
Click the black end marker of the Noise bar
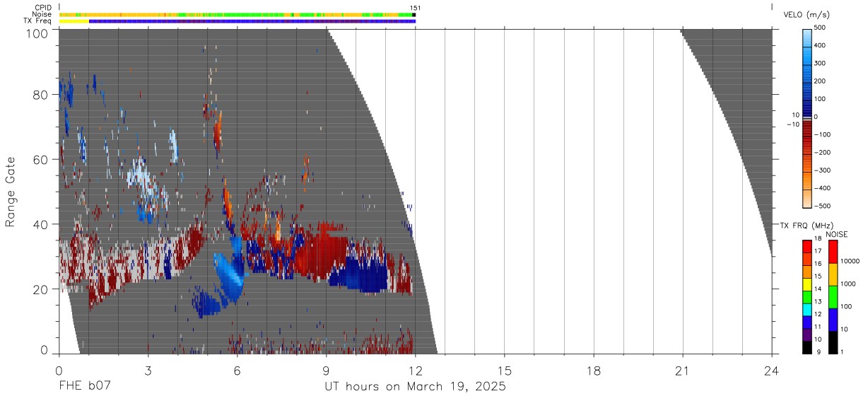[414, 14]
